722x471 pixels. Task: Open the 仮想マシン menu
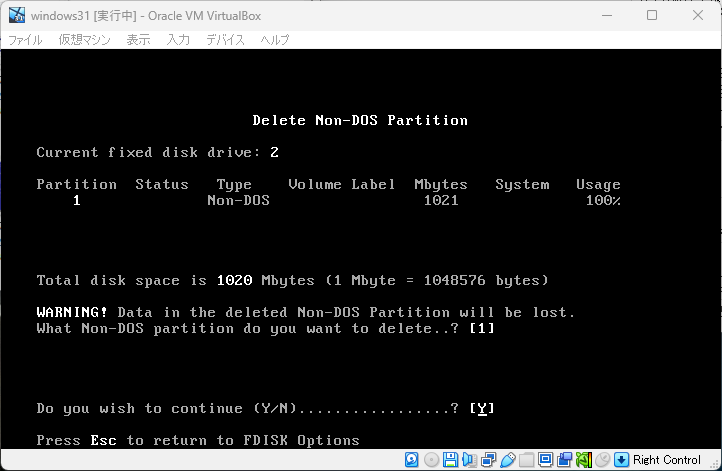(85, 40)
